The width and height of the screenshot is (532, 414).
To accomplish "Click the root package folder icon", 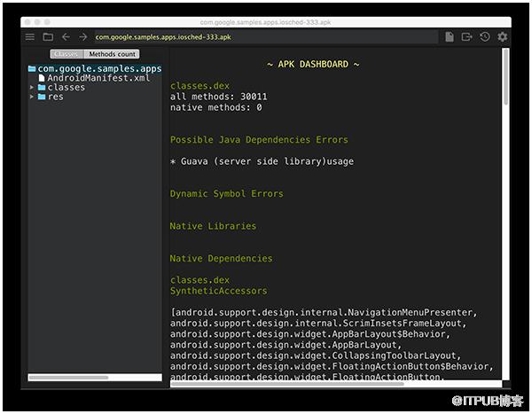I will [32, 68].
